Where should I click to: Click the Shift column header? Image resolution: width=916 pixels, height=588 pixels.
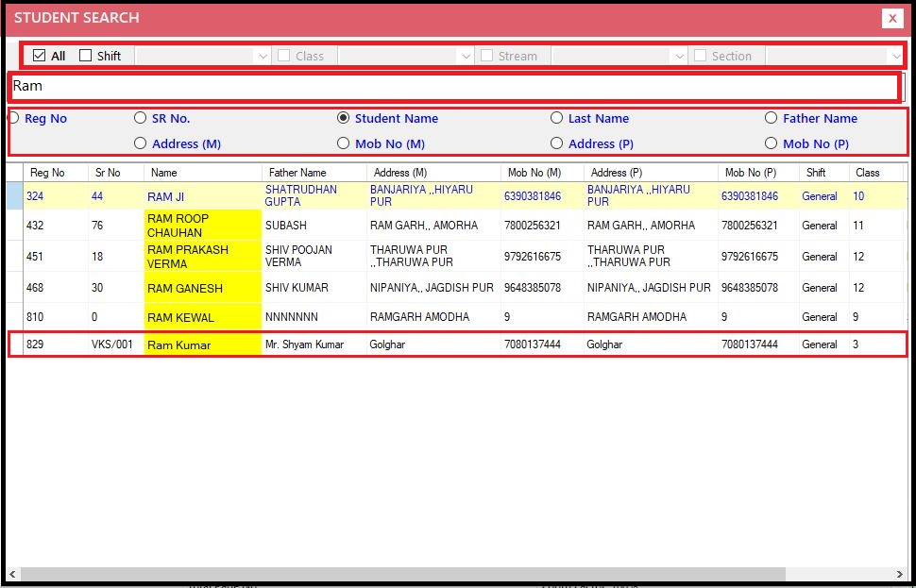pyautogui.click(x=823, y=173)
